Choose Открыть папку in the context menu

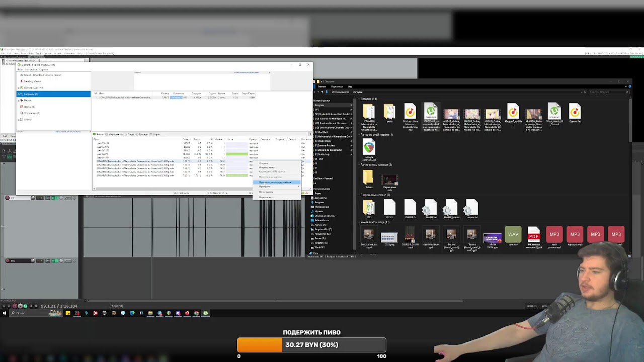coord(267,167)
